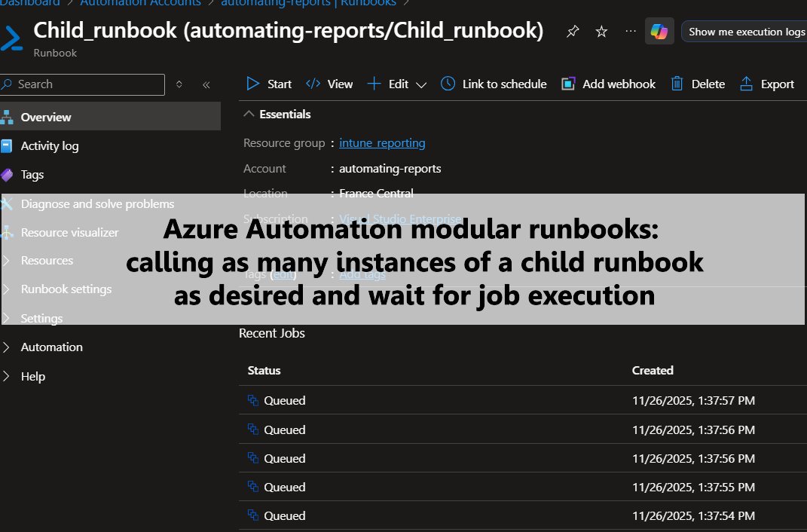Viewport: 807px width, 532px height.
Task: Mark Child_runbook as favorite with star
Action: (x=601, y=32)
